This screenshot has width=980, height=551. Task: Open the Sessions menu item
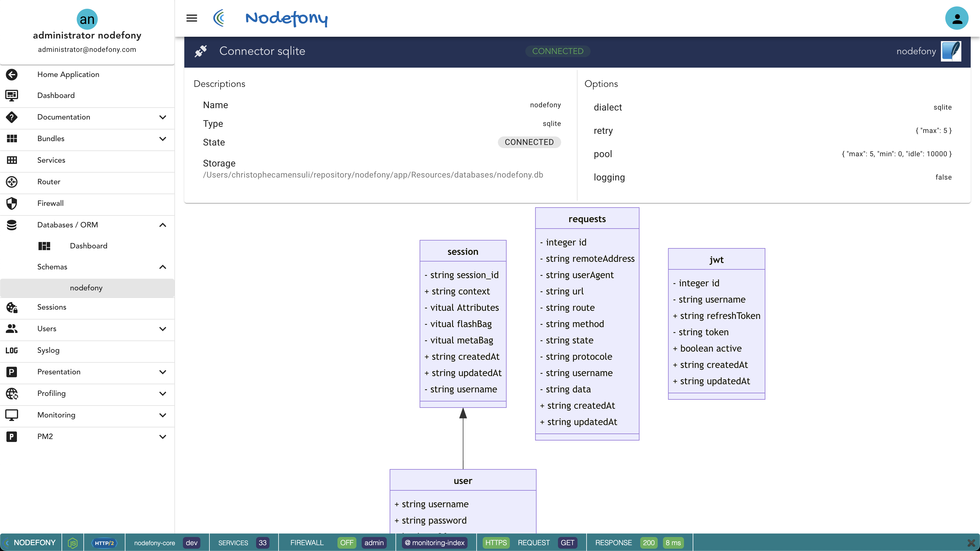52,307
